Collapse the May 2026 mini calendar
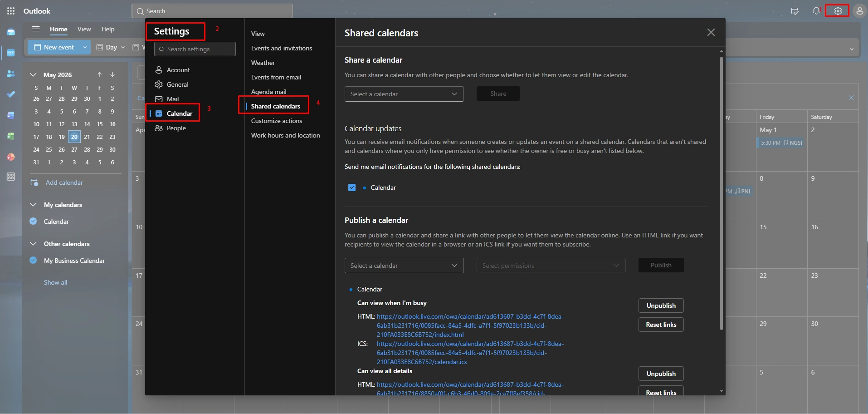The height and width of the screenshot is (414, 868). coord(33,75)
